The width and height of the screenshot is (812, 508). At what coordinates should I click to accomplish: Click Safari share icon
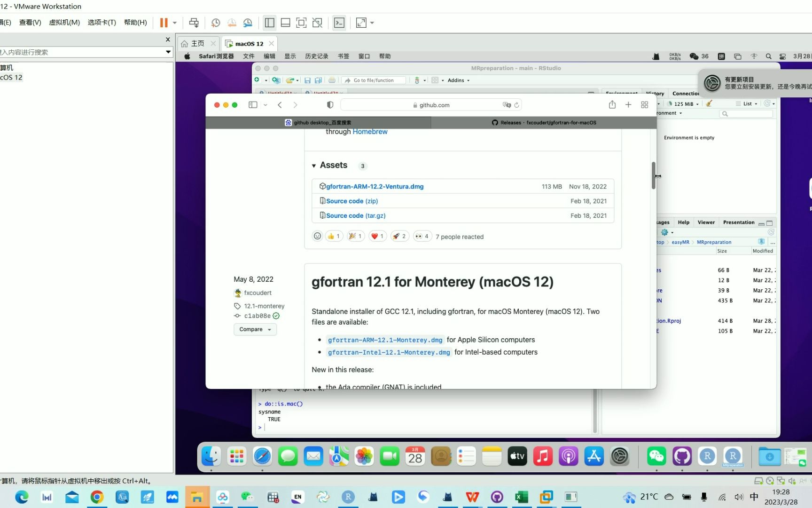tap(612, 105)
